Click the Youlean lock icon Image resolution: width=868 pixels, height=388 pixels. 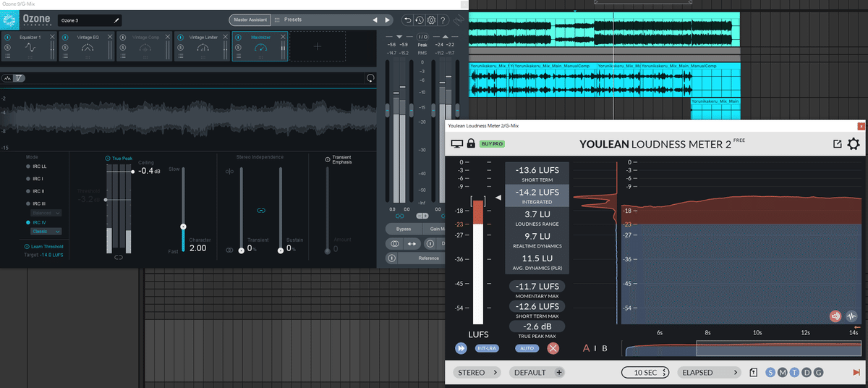click(x=471, y=143)
